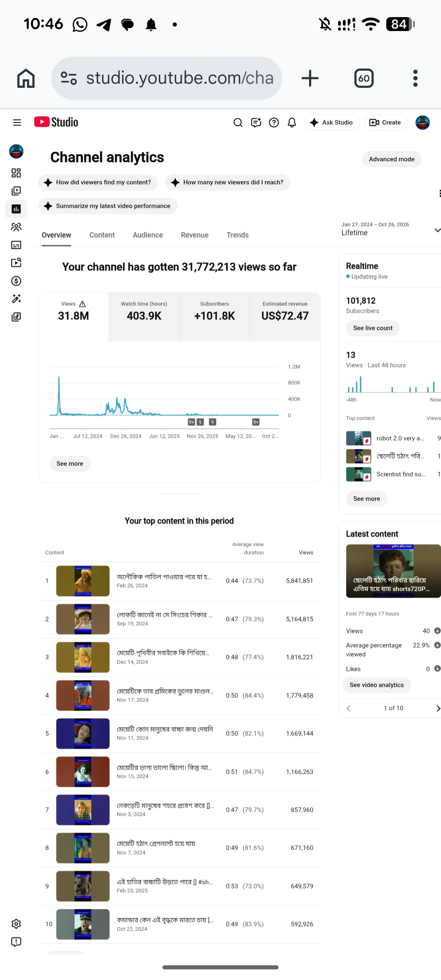Ask How did viewers find my content

point(98,183)
